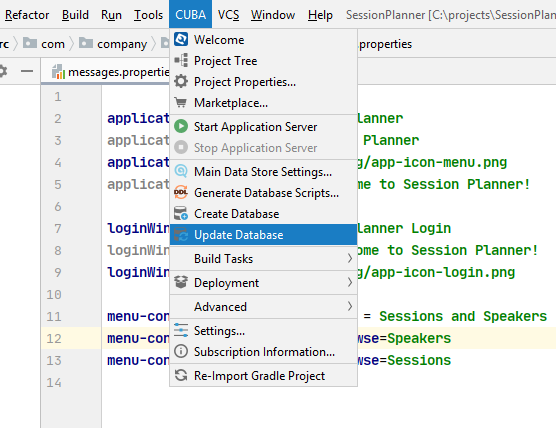Viewport: 556px width, 428px height.
Task: Expand the Advanced submenu
Action: (x=263, y=306)
